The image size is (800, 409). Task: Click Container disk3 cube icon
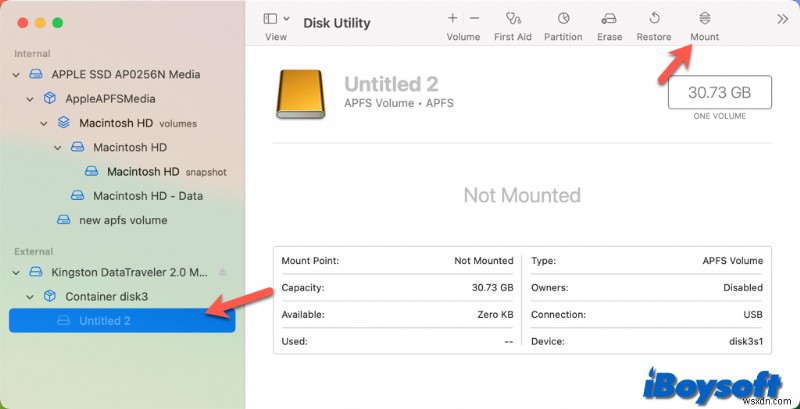tap(49, 296)
